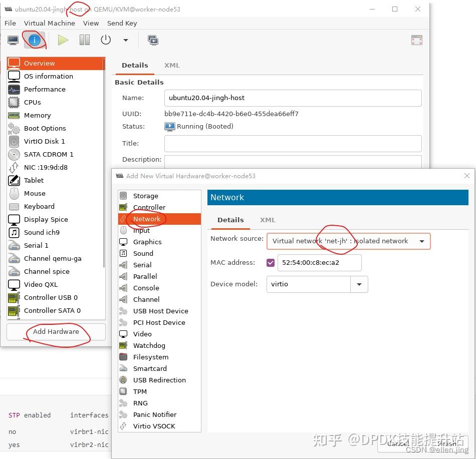The width and height of the screenshot is (476, 459).
Task: Open the manage VM snapshots view
Action: pyautogui.click(x=153, y=40)
